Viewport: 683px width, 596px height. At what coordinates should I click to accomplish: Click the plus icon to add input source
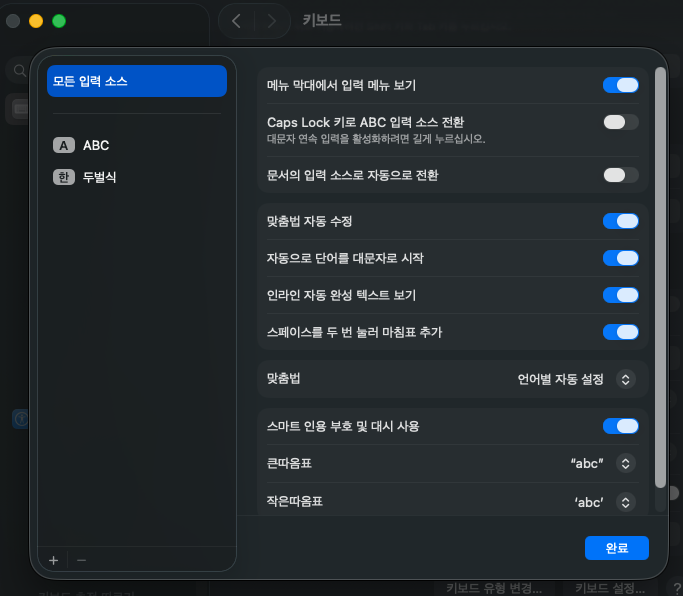(x=53, y=560)
